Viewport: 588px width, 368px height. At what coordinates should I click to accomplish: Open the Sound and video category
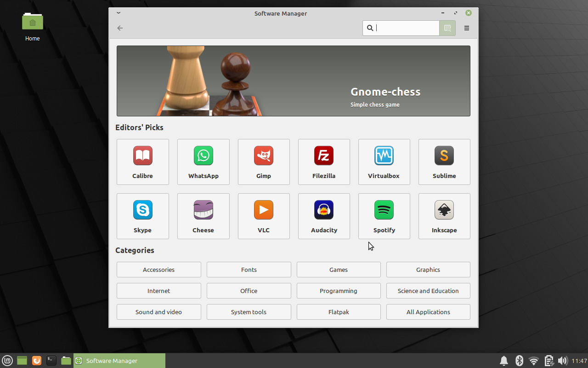click(158, 312)
